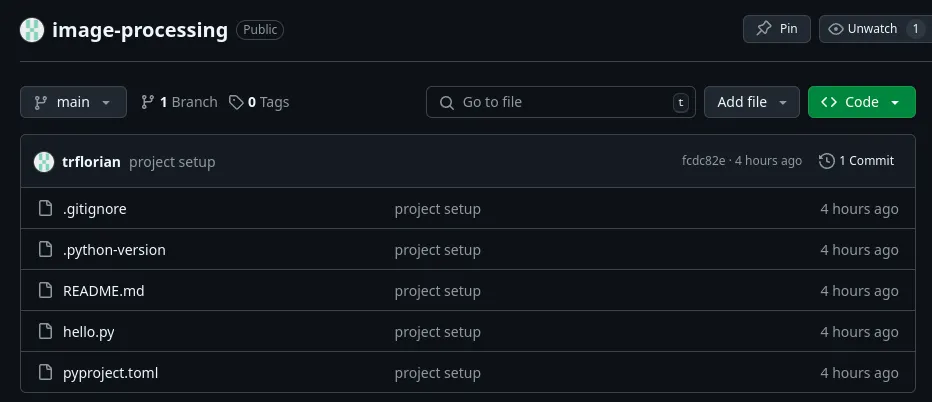
Task: Open the main branch dropdown
Action: (x=73, y=102)
